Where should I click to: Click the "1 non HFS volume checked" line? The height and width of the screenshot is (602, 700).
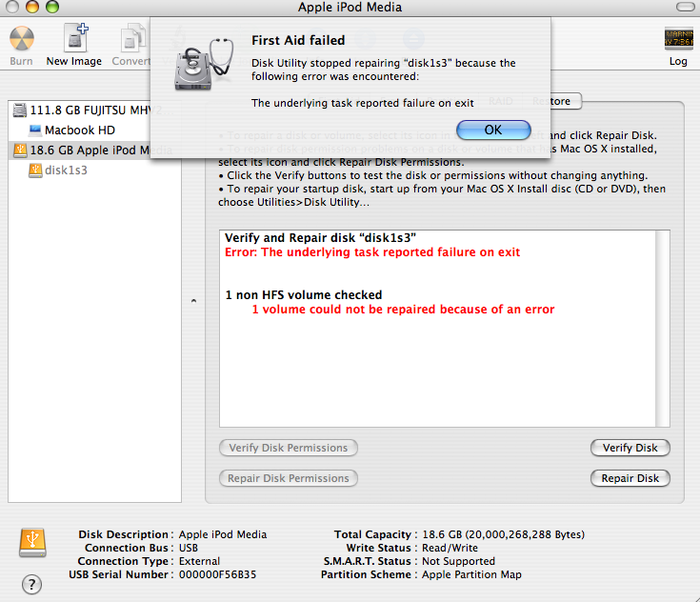point(304,295)
